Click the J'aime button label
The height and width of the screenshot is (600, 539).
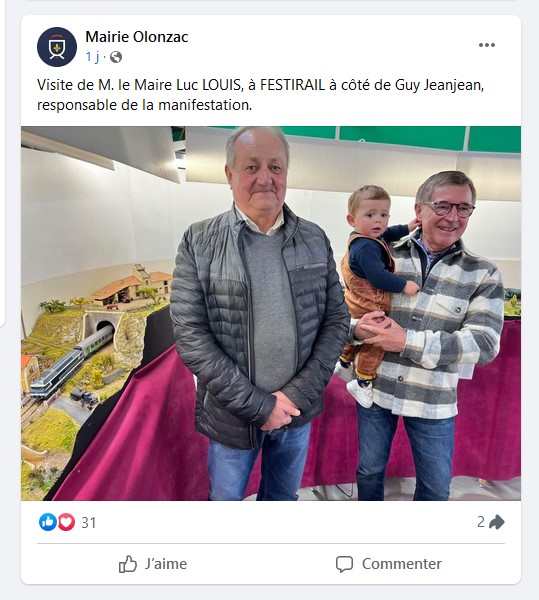[166, 564]
